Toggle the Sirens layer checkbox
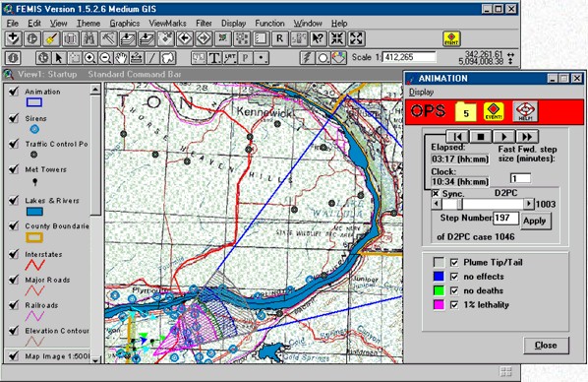Viewport: 588px width, 382px height. tap(14, 118)
